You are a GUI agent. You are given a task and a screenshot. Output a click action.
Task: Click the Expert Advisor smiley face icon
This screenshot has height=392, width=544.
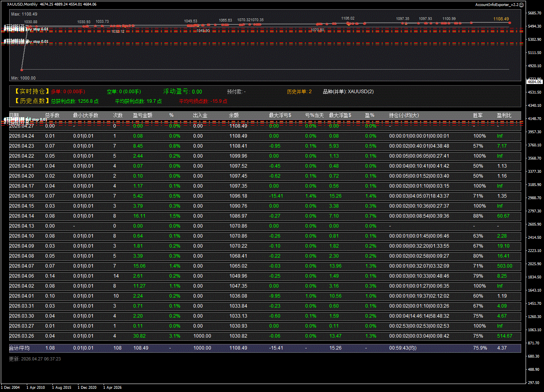click(x=521, y=5)
